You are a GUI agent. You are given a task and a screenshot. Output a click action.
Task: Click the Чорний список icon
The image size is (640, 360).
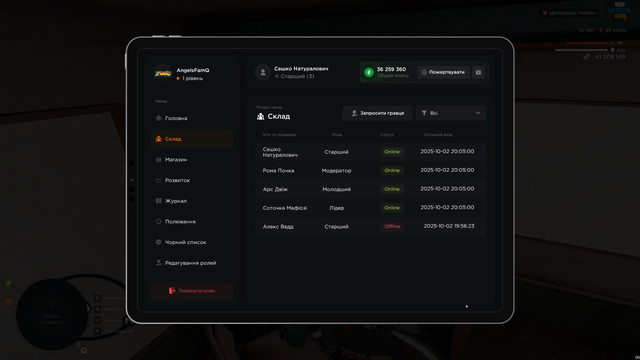(158, 242)
